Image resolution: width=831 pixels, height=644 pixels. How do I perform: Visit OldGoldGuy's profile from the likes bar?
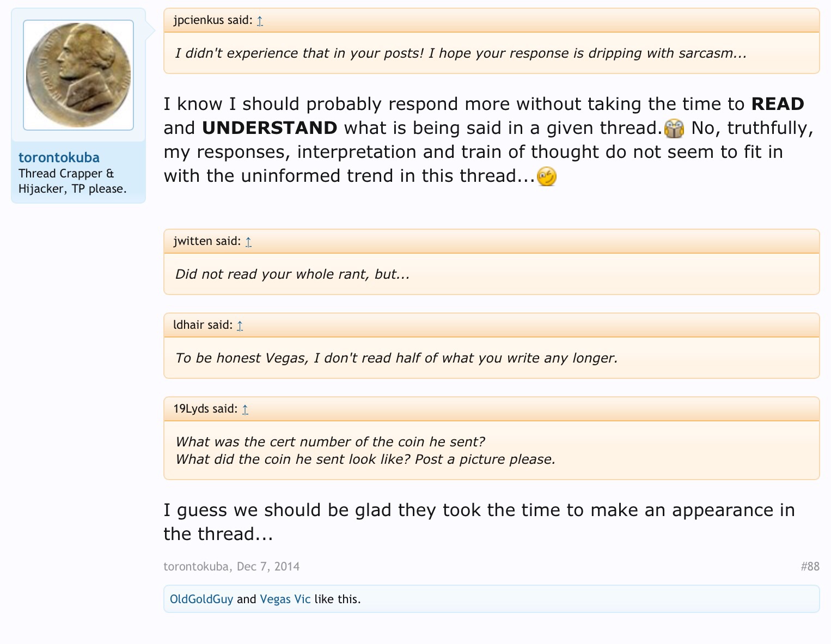(x=201, y=599)
